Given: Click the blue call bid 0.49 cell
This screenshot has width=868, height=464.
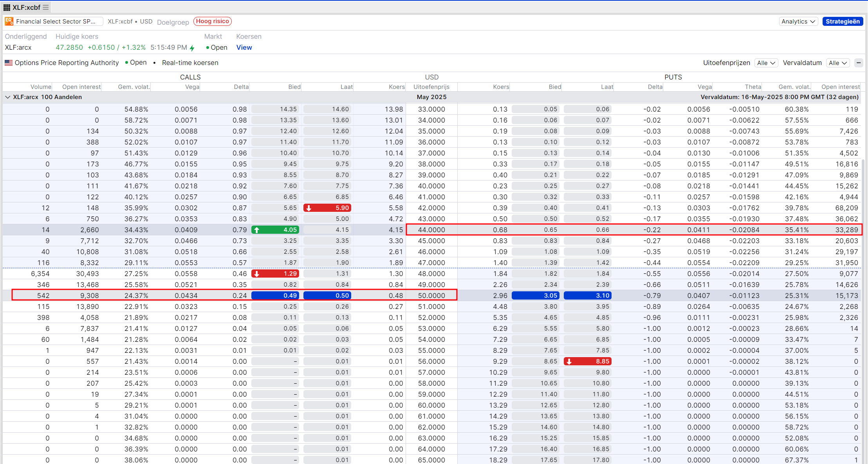Looking at the screenshot, I should pyautogui.click(x=275, y=296).
